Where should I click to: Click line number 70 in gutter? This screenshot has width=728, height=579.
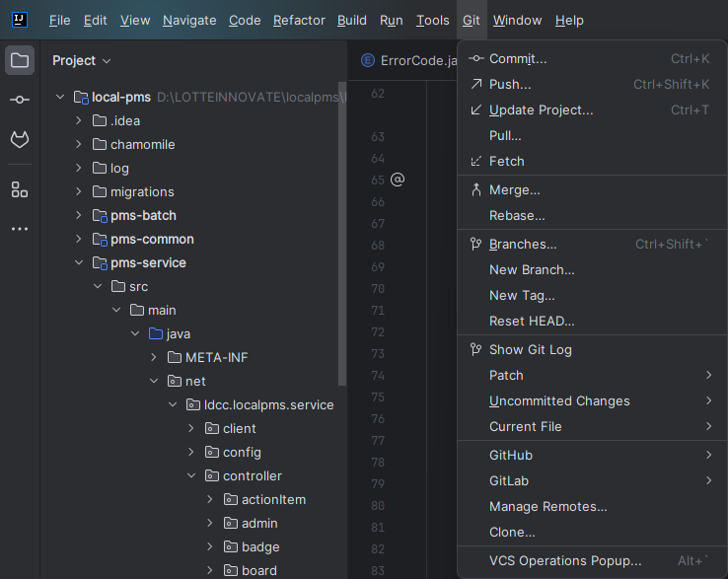point(378,288)
